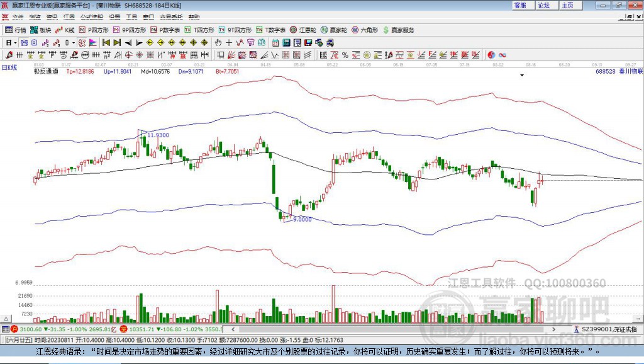The width and height of the screenshot is (644, 364).
Task: Click the Shanghai index 沪 badge icon
Action: tap(14, 329)
